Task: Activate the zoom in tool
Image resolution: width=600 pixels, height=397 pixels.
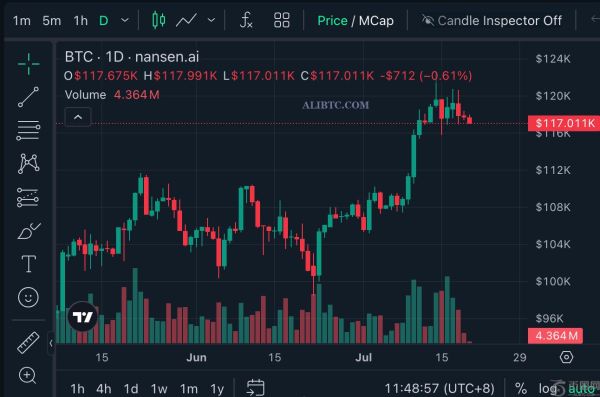Action: [x=28, y=375]
